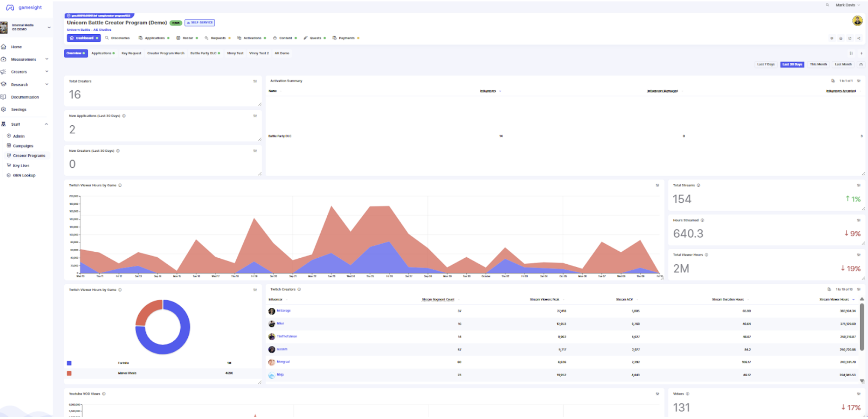
Task: Open program settings gear icon
Action: tap(832, 38)
